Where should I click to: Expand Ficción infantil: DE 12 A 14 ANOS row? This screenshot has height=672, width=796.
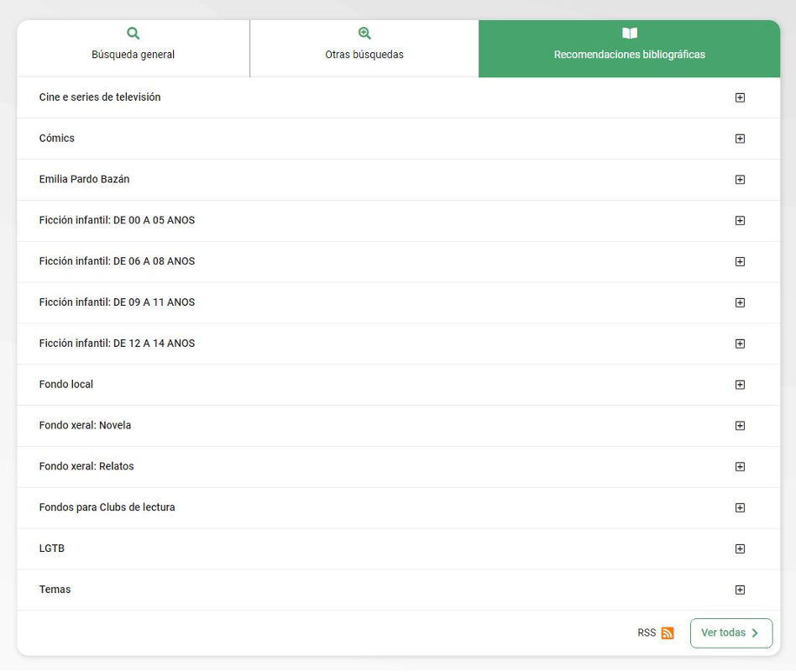740,344
